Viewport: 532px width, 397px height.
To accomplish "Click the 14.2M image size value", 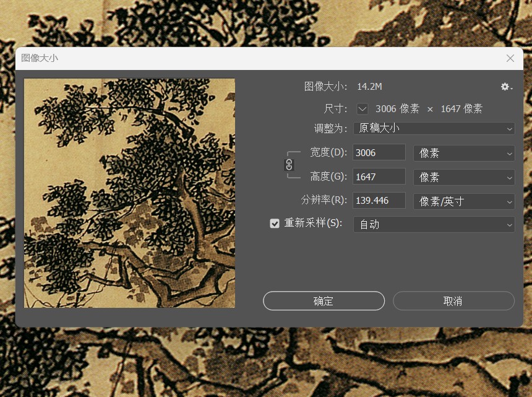I will [x=369, y=87].
